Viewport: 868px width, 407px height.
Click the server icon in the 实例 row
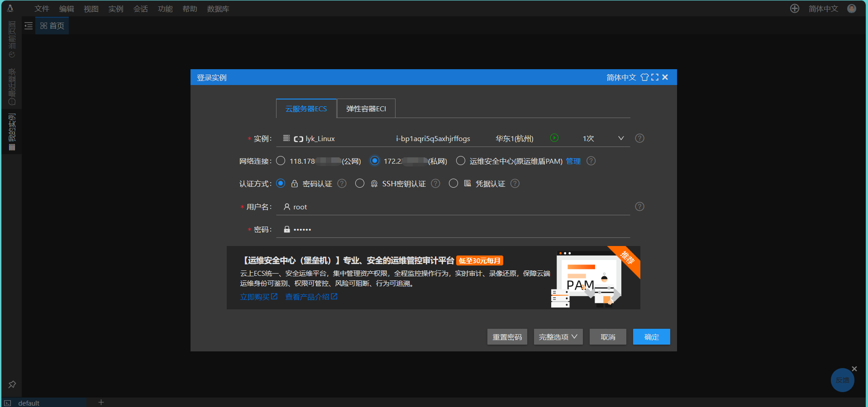click(286, 138)
